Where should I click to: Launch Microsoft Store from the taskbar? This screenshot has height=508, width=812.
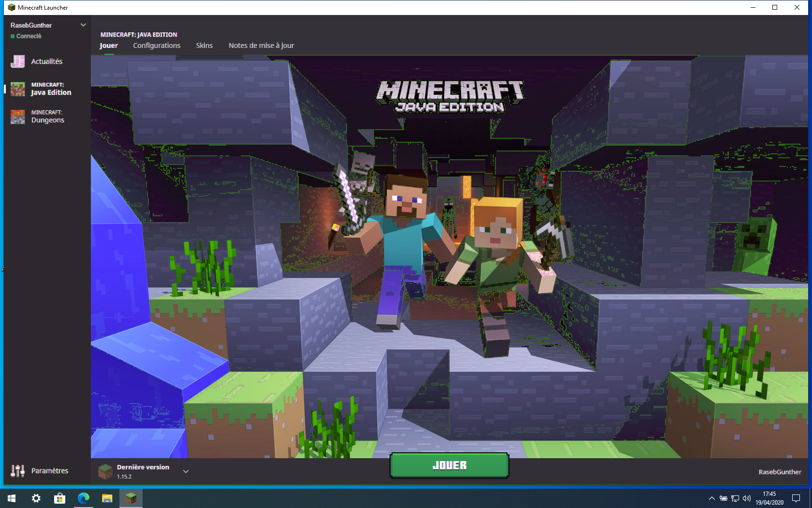tap(59, 498)
